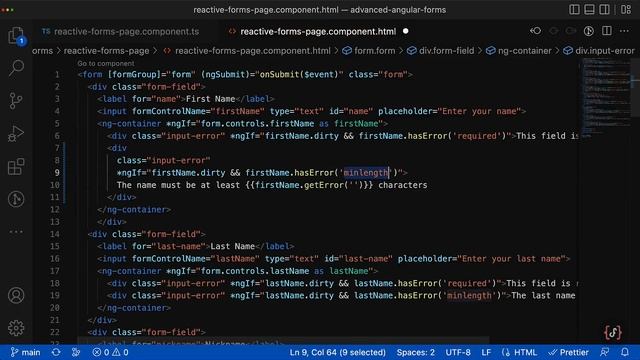
Task: Open div.form-field breadcrumb
Action: [441, 51]
